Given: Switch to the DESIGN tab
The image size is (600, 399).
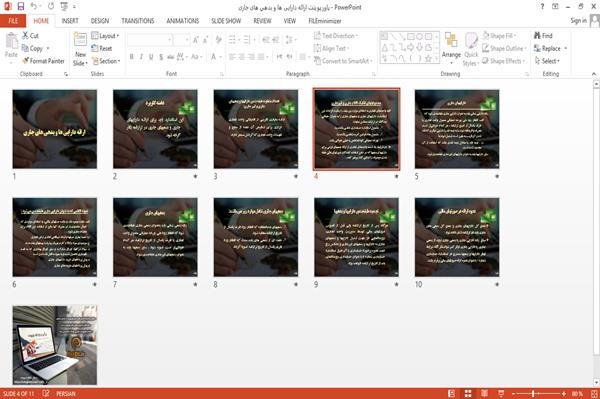Looking at the screenshot, I should coord(100,21).
